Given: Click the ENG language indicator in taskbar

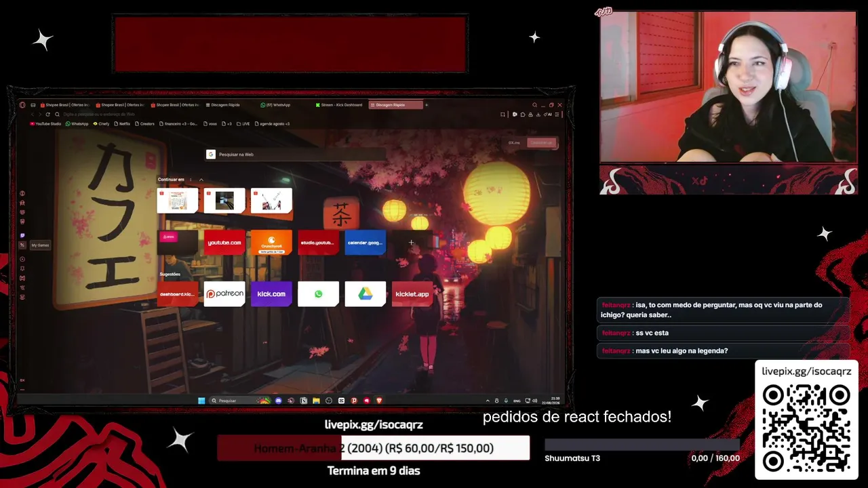Looking at the screenshot, I should click(517, 401).
